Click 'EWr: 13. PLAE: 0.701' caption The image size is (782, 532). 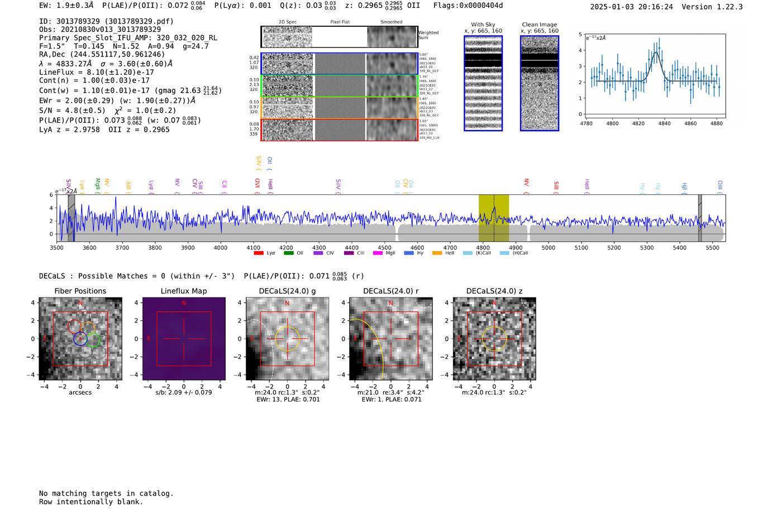(x=288, y=400)
